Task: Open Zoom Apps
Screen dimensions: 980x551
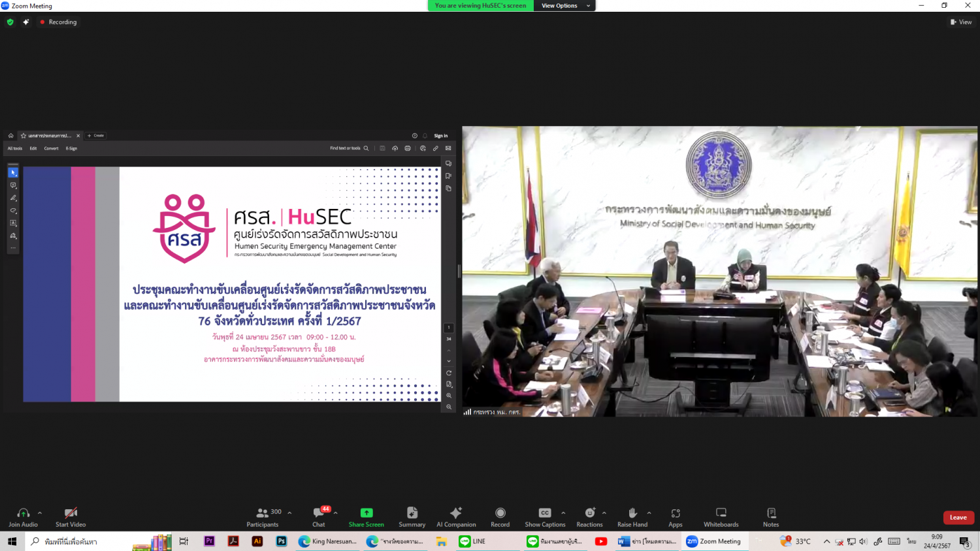Action: [x=676, y=517]
